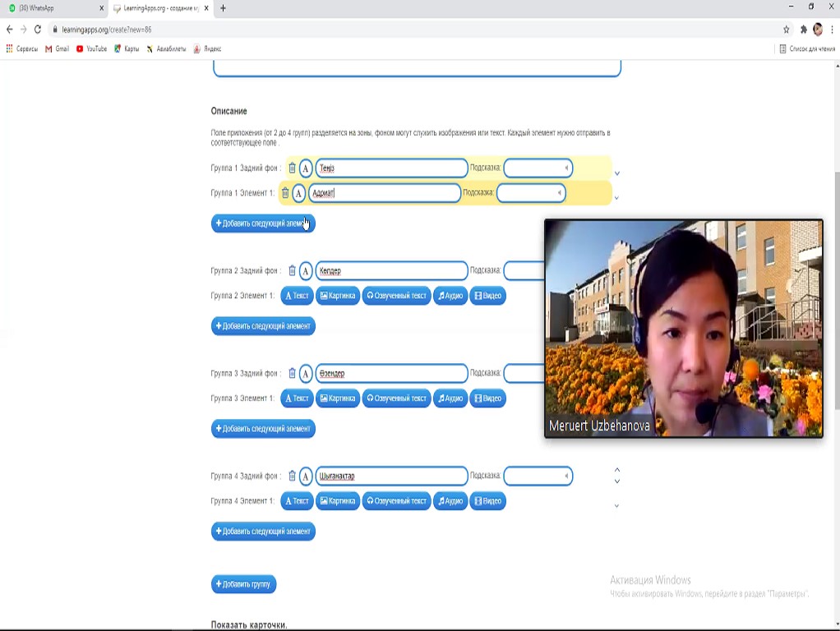Click text type icon beside Кеңдер field
The image size is (840, 631).
[x=306, y=271]
